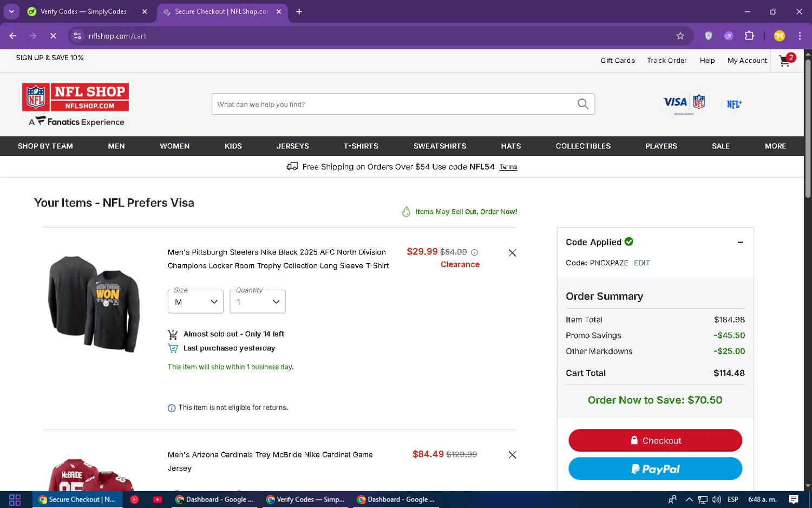The width and height of the screenshot is (812, 508).
Task: Switch to Verify Codes taskbar window
Action: point(305,499)
